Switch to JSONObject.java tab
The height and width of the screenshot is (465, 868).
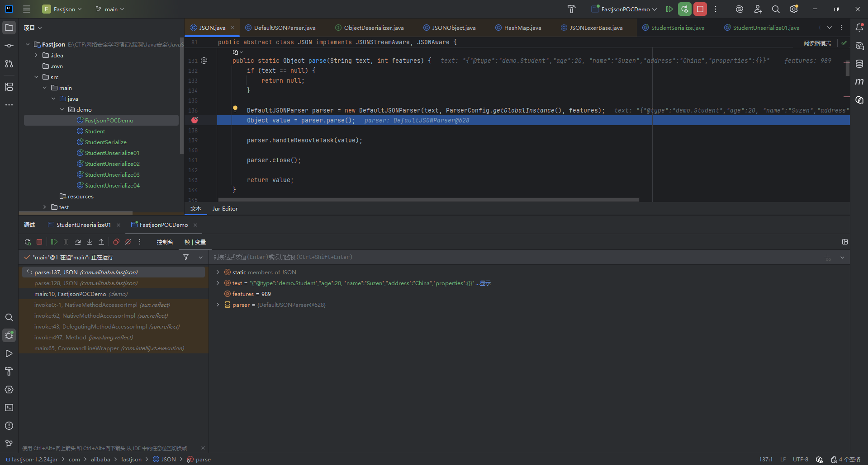[450, 28]
